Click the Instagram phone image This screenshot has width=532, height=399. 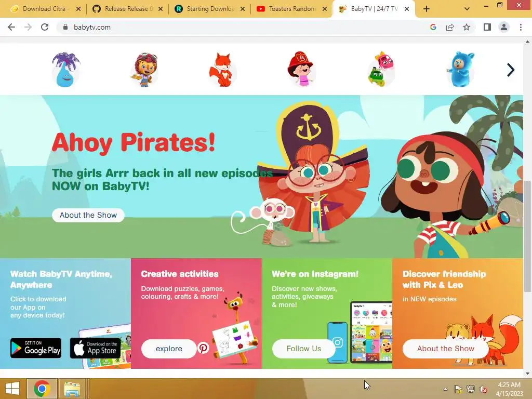[x=338, y=342]
